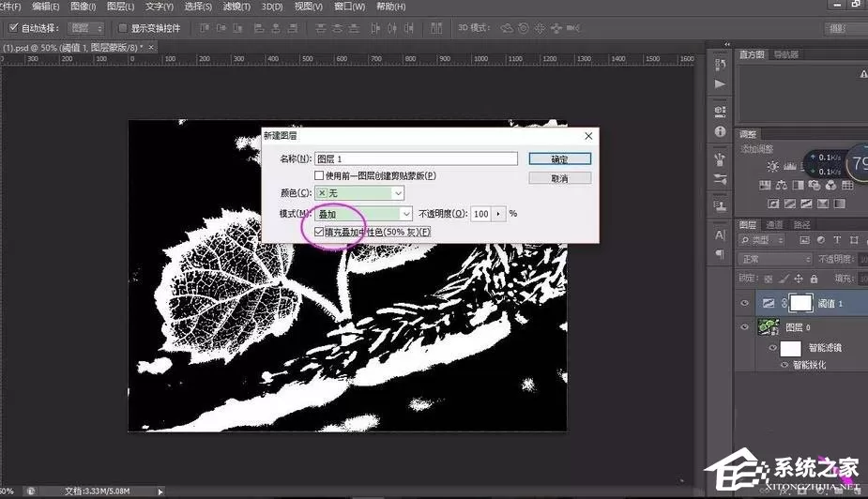Open the Properties panel icon in the dock
Screen dimensions: 868x499
[720, 111]
